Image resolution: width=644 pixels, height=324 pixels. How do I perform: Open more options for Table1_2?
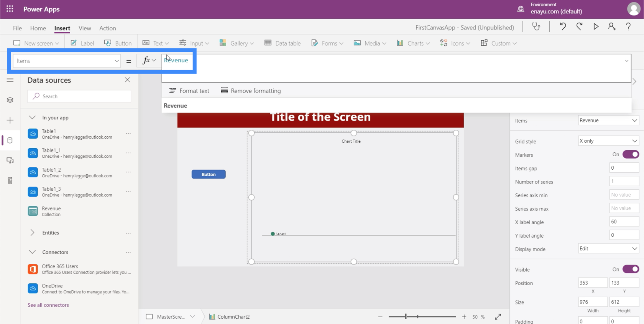pos(128,172)
